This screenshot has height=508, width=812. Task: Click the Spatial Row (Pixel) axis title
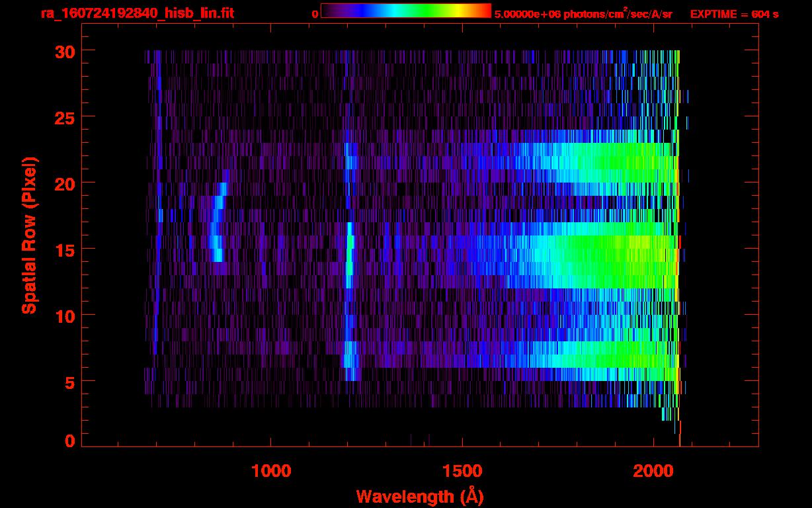(x=29, y=235)
